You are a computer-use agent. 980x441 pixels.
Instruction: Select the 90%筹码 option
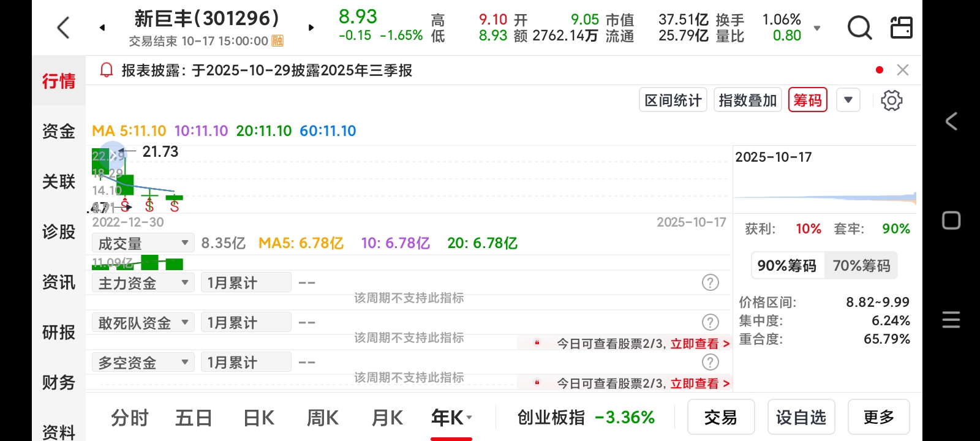click(787, 265)
